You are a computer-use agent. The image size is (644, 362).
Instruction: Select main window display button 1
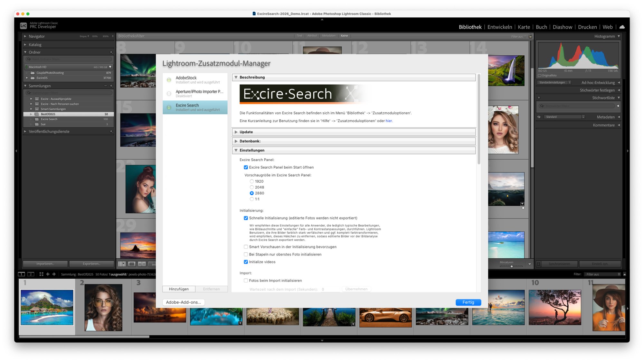click(21, 274)
